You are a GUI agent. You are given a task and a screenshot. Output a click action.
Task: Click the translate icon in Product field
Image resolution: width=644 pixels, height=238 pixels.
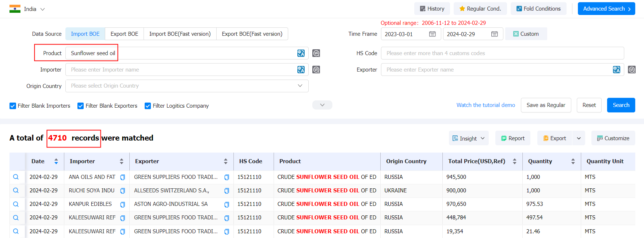(301, 53)
